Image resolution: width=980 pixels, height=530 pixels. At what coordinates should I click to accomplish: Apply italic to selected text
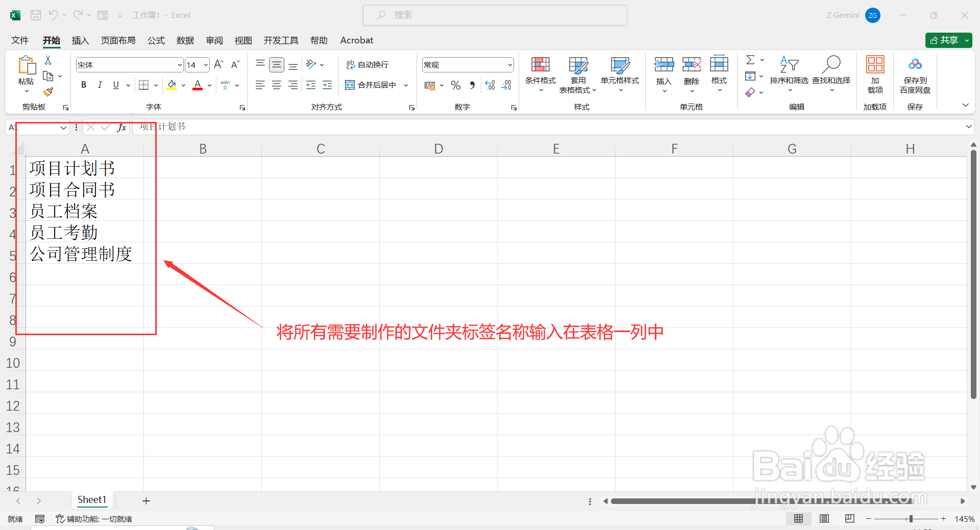click(100, 85)
